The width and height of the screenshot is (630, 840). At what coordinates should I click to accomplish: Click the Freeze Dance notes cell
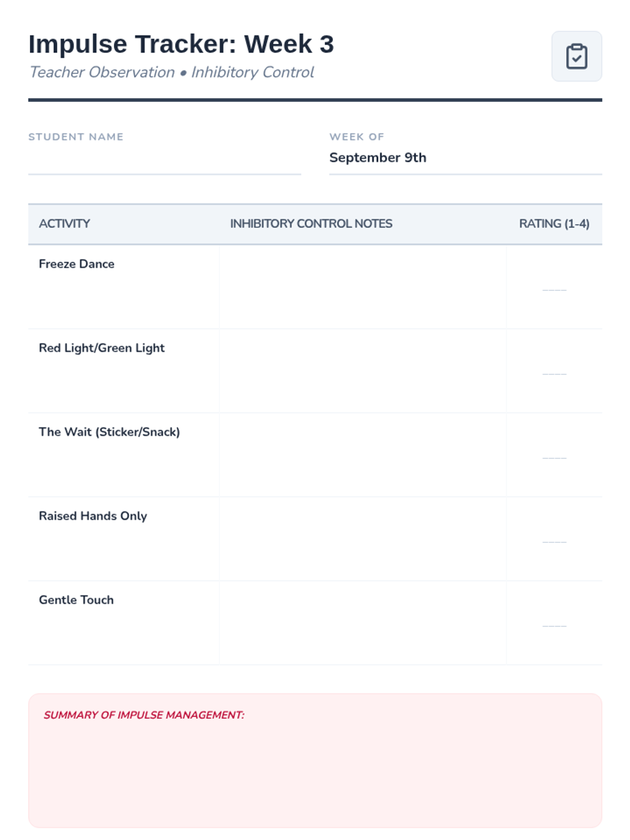click(x=363, y=287)
